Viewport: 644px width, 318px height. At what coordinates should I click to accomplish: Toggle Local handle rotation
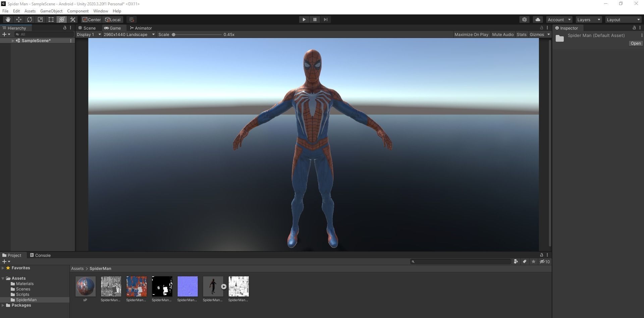click(113, 19)
